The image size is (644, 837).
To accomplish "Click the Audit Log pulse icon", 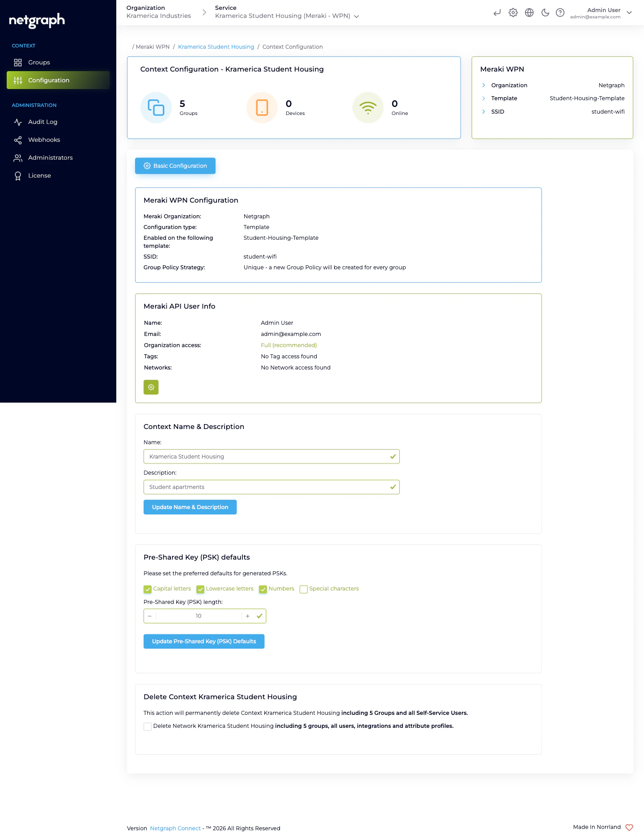I will (x=18, y=122).
